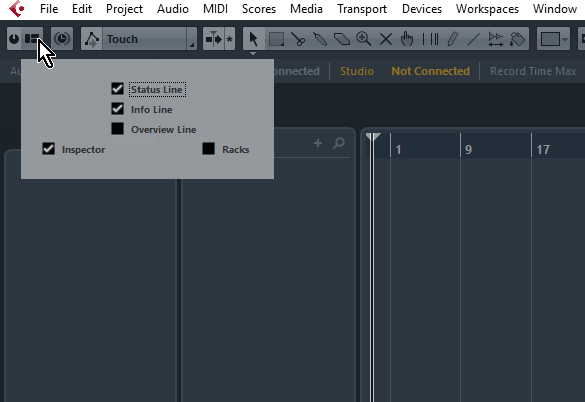The image size is (585, 402).
Task: Uncheck the Inspector checkbox
Action: point(49,149)
